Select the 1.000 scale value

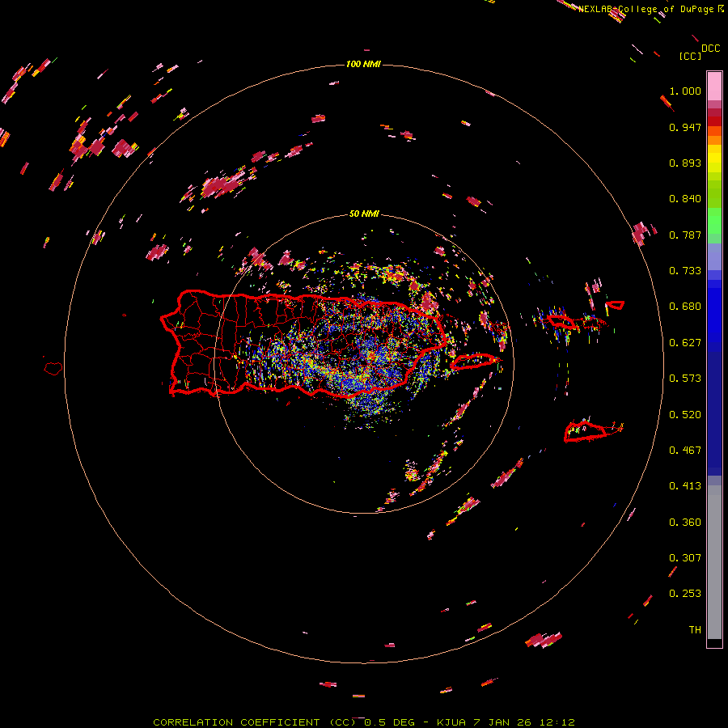(x=685, y=91)
